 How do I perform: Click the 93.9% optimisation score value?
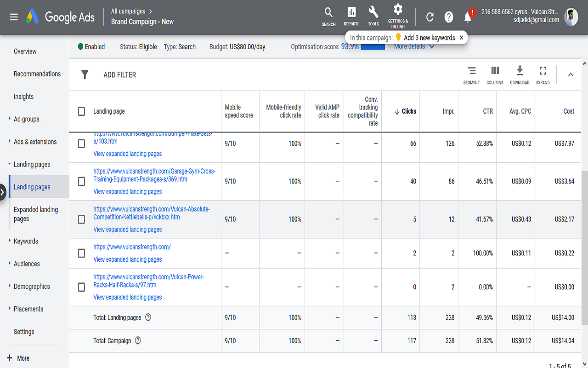tap(350, 46)
